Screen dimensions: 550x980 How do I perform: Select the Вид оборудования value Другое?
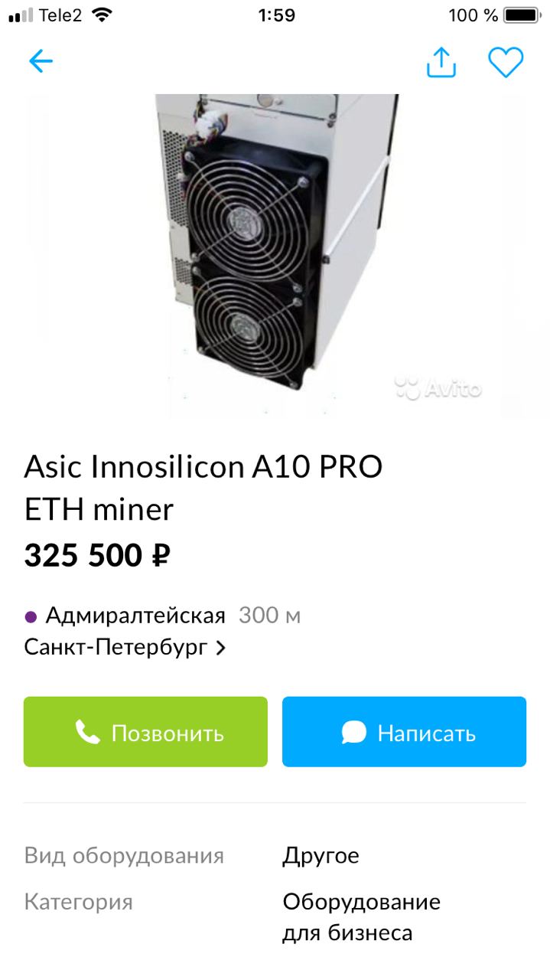321,855
